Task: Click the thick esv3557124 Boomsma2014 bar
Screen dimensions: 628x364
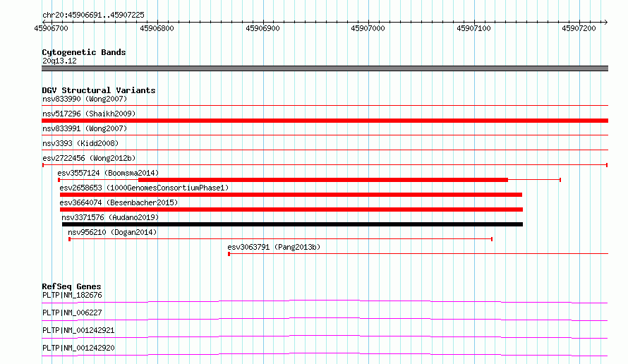Action: 323,180
